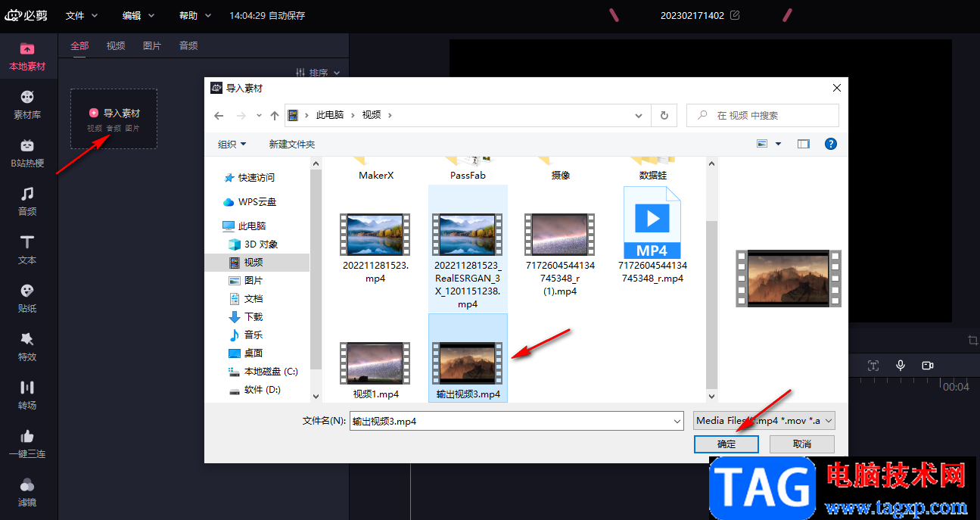Switch to the 全部 tab
Viewport: 980px width, 520px height.
point(79,45)
